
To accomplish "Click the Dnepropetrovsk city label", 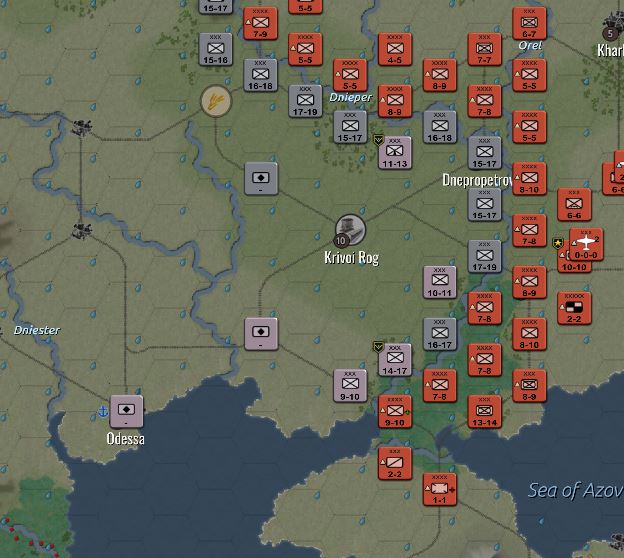I will pyautogui.click(x=477, y=180).
